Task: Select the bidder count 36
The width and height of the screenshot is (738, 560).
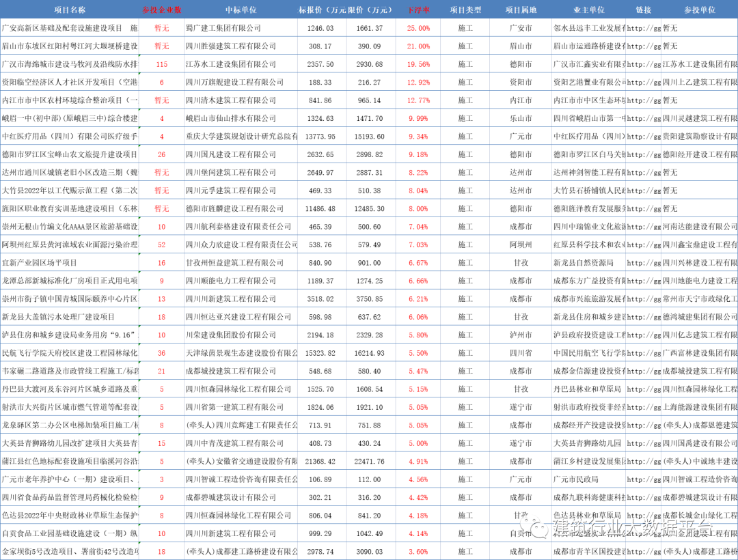Action: pyautogui.click(x=161, y=353)
